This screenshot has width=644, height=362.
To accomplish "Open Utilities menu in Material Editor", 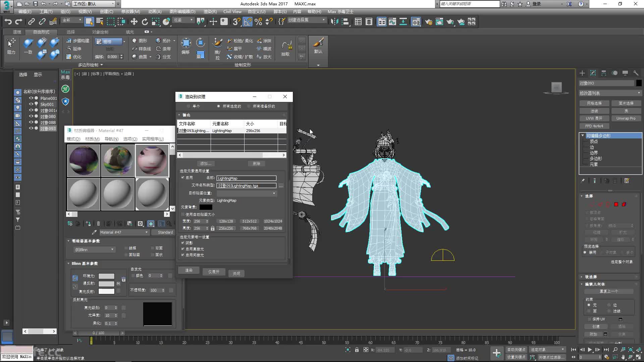I will click(x=153, y=139).
